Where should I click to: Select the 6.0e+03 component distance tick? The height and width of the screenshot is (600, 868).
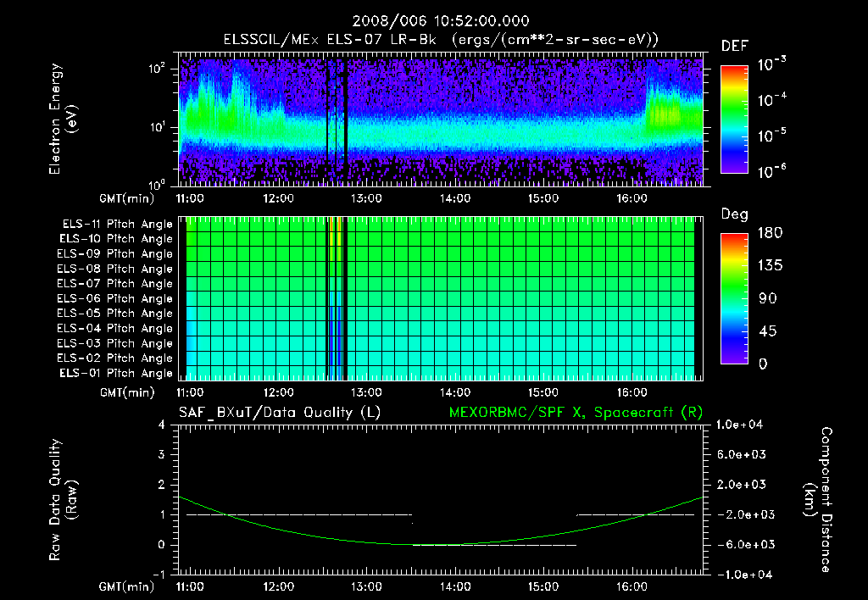click(x=742, y=454)
